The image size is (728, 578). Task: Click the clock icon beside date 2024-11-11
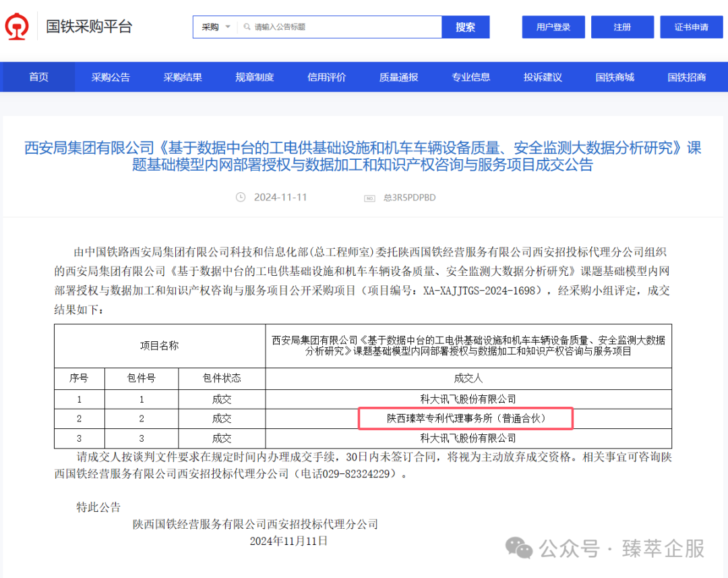point(241,198)
